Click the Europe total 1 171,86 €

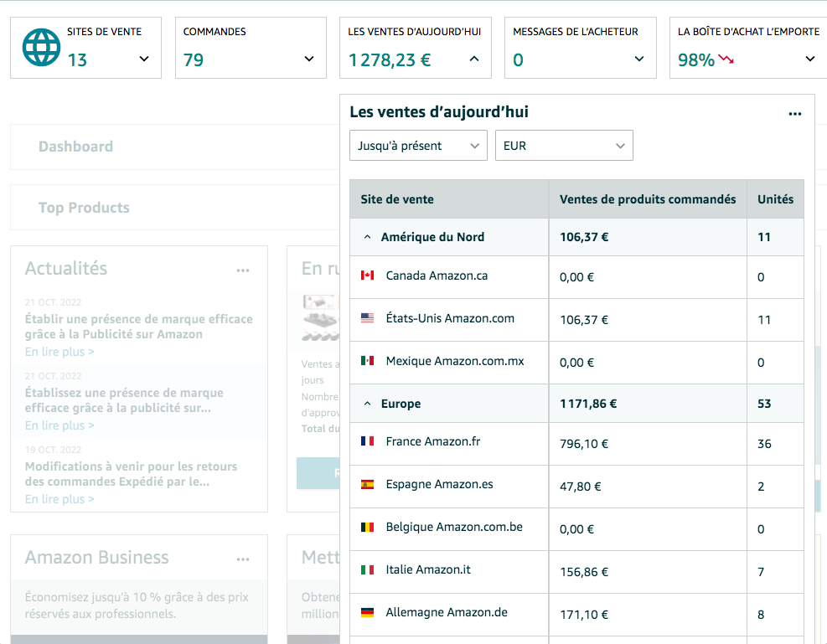(x=588, y=404)
